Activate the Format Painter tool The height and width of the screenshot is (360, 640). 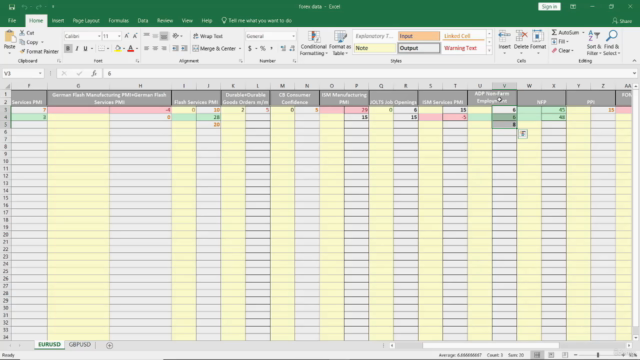[x=39, y=51]
